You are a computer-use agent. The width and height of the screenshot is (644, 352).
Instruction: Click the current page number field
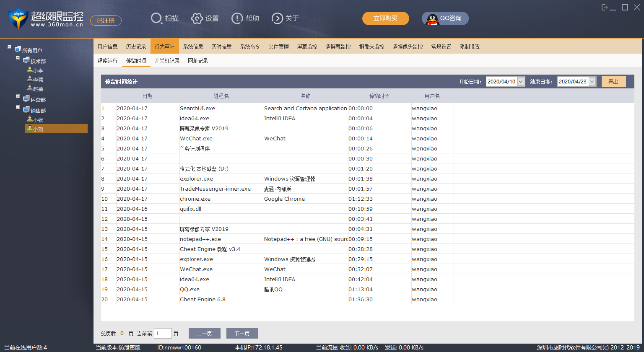click(163, 334)
